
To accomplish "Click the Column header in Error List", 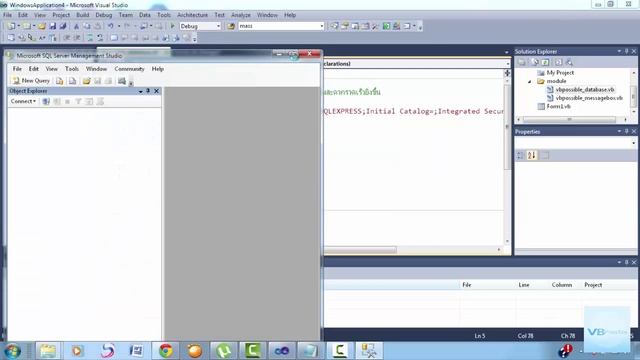I will coord(562,285).
